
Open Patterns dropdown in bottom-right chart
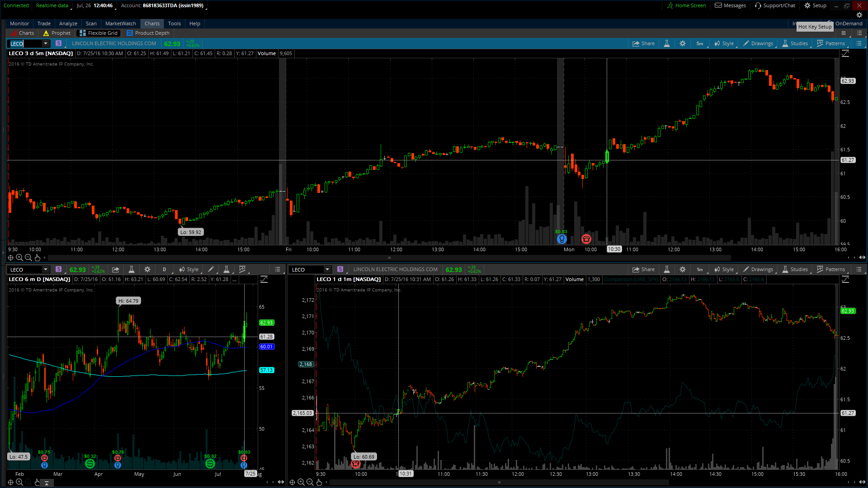coord(831,269)
